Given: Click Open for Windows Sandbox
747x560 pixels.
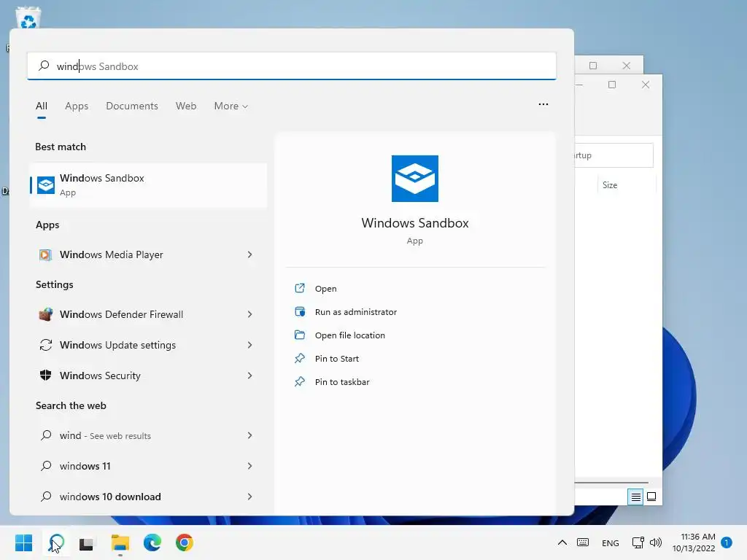Looking at the screenshot, I should [326, 289].
